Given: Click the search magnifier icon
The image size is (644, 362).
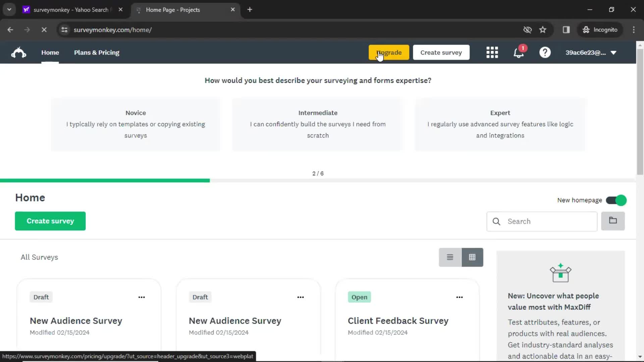Looking at the screenshot, I should click(x=496, y=221).
